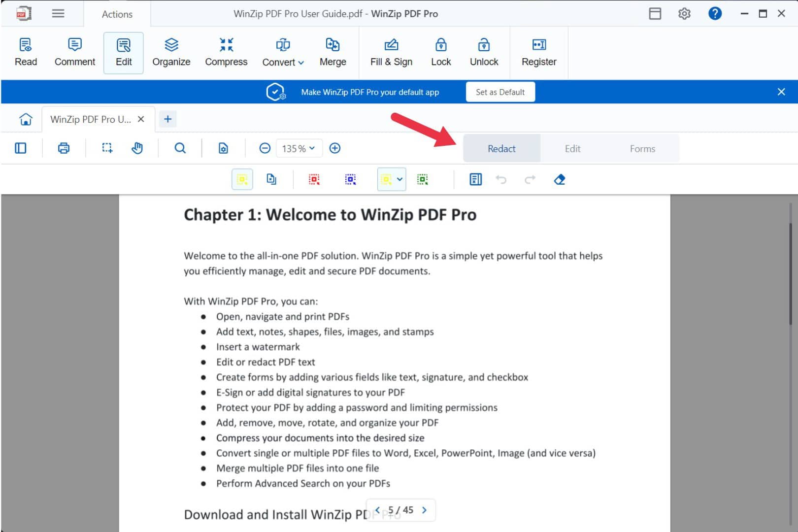Open the settings gear

684,13
